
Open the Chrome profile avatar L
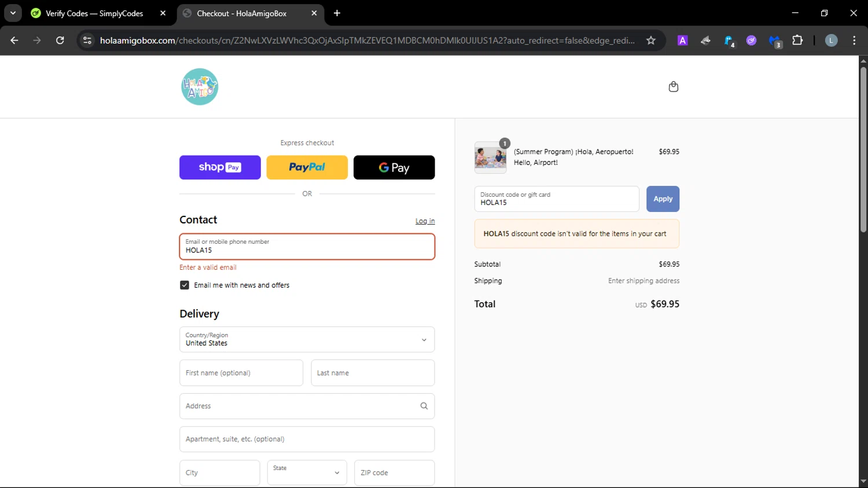click(x=831, y=41)
